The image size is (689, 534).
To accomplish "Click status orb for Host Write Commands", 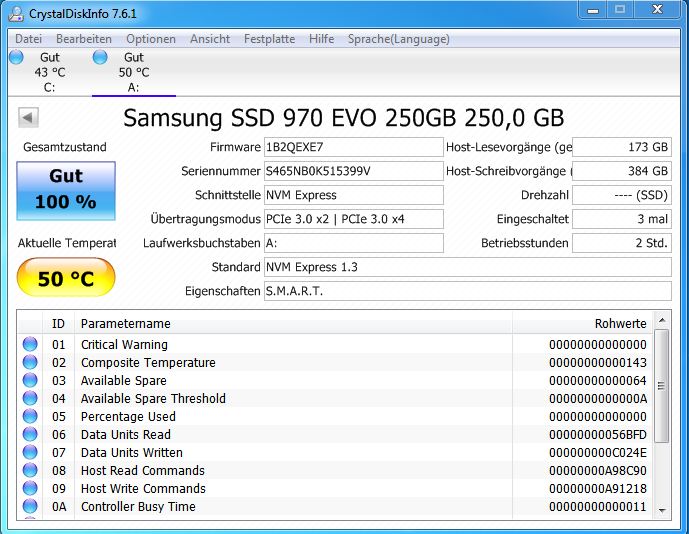I will (30, 488).
